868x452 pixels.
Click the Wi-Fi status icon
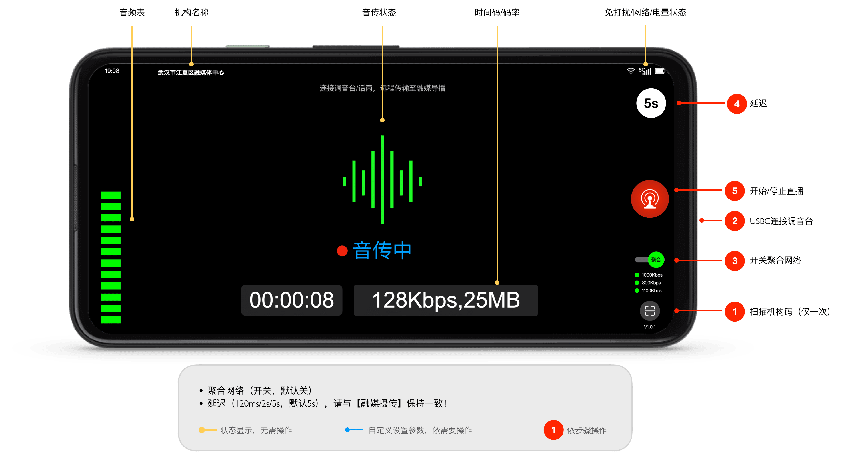click(x=631, y=71)
